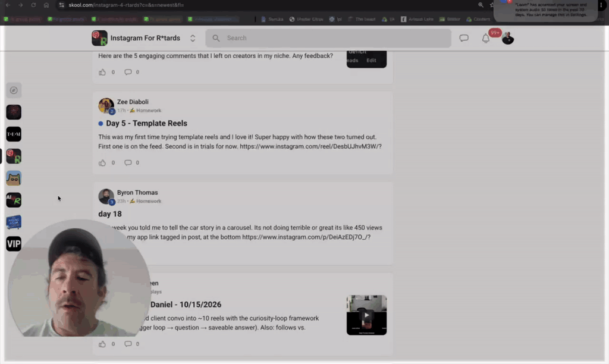Open comments on the "5 engaging comments" post
The image size is (609, 364).
[128, 72]
